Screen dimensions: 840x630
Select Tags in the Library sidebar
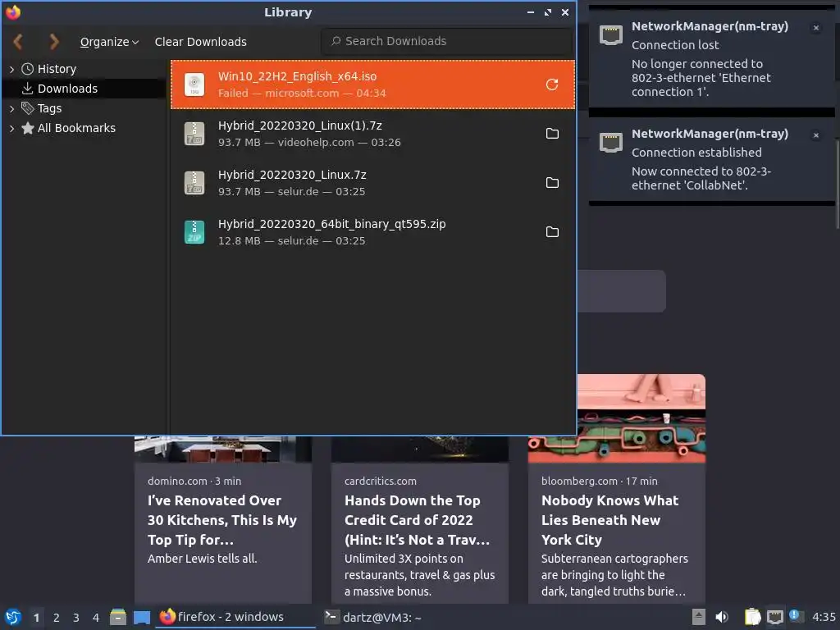49,109
